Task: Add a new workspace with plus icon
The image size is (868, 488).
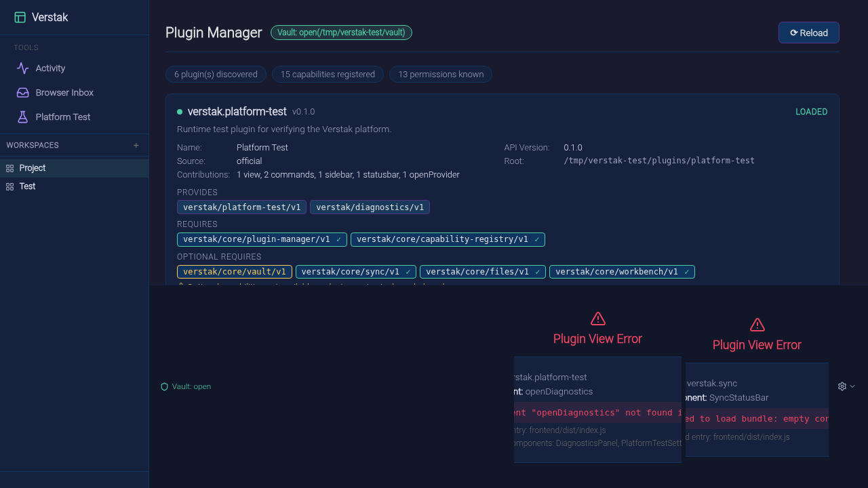Action: (x=136, y=145)
